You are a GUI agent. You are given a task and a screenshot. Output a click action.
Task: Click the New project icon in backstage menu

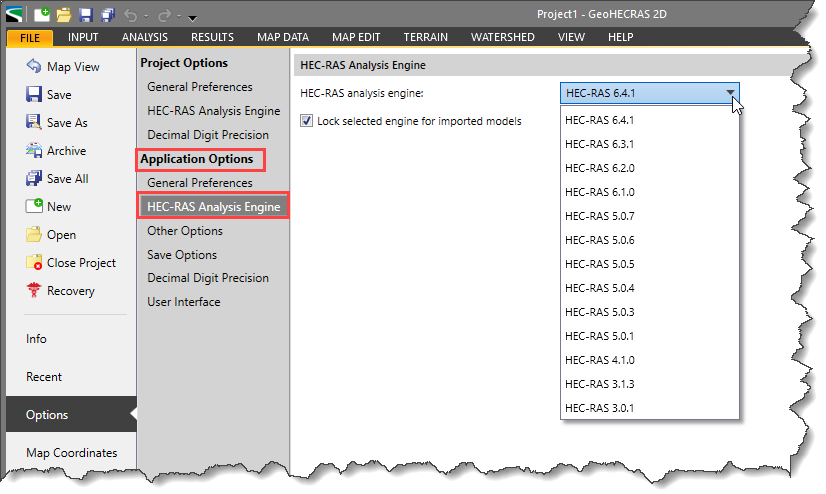(x=34, y=205)
